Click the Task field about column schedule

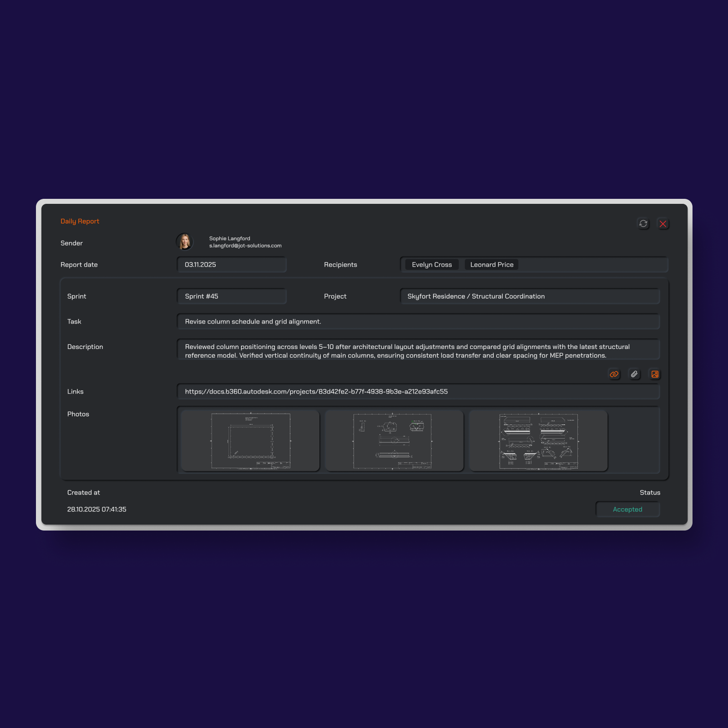pyautogui.click(x=418, y=322)
